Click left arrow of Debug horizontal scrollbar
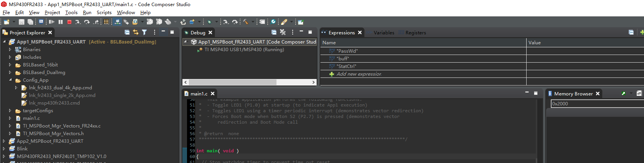The width and height of the screenshot is (644, 163). pyautogui.click(x=185, y=82)
